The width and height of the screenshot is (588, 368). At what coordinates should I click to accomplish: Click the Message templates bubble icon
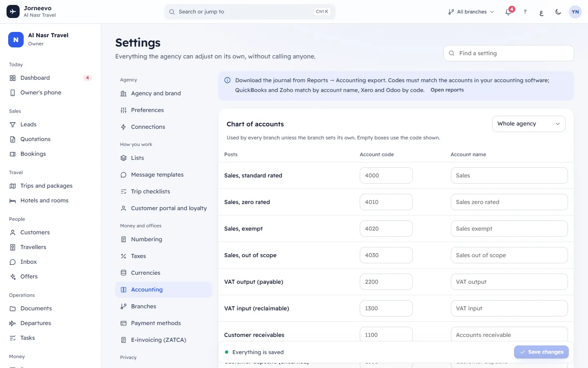pyautogui.click(x=123, y=175)
